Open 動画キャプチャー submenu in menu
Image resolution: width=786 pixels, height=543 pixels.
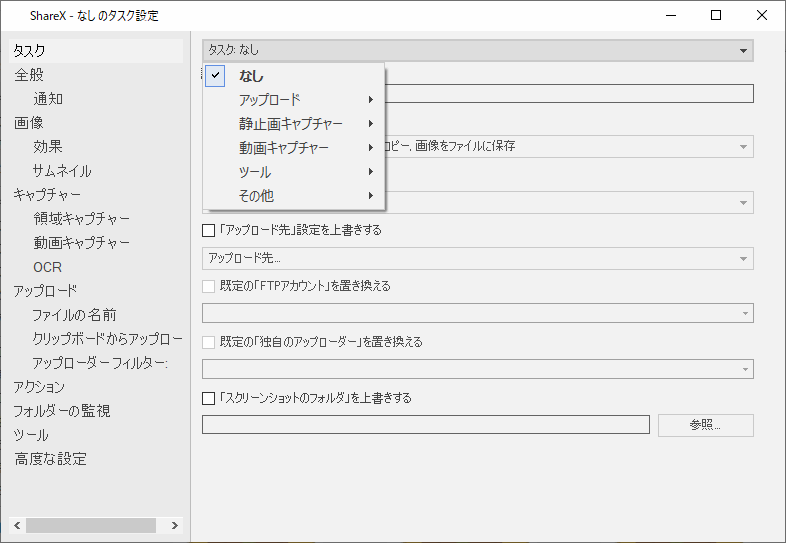click(x=294, y=147)
